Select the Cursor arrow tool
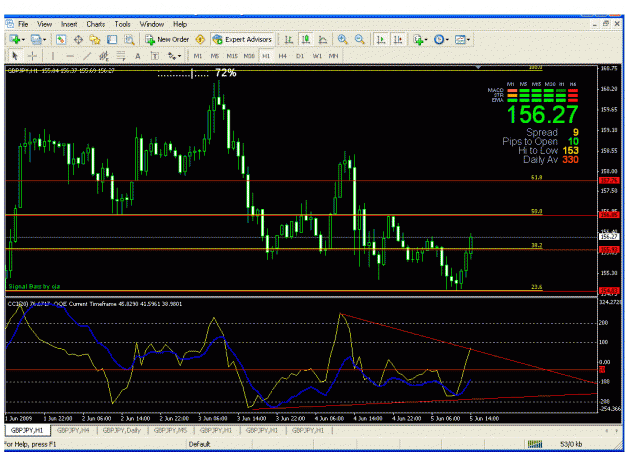This screenshot has height=452, width=625. [x=15, y=56]
